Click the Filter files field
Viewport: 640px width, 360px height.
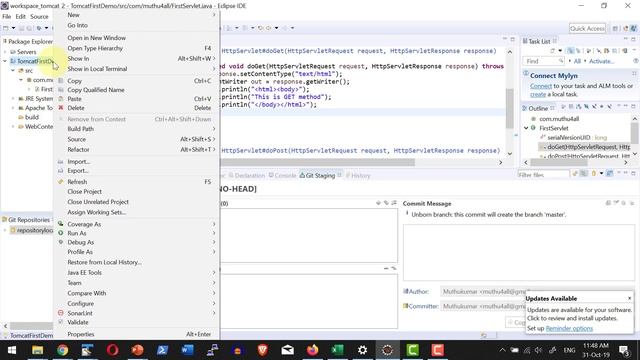point(543,175)
